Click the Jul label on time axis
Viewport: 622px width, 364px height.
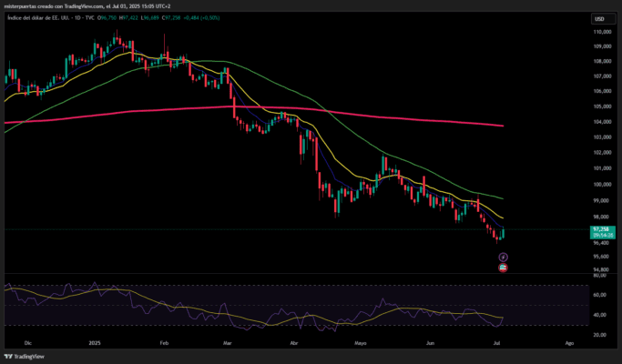click(x=498, y=344)
